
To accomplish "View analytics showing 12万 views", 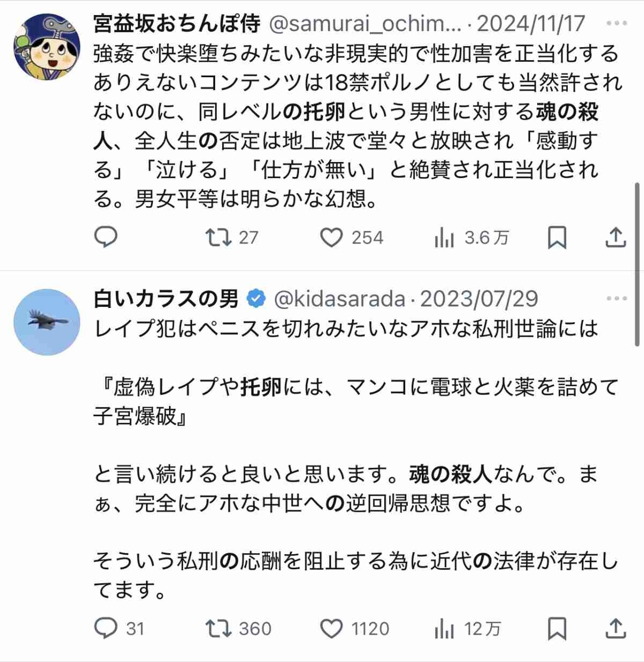I will click(x=445, y=628).
